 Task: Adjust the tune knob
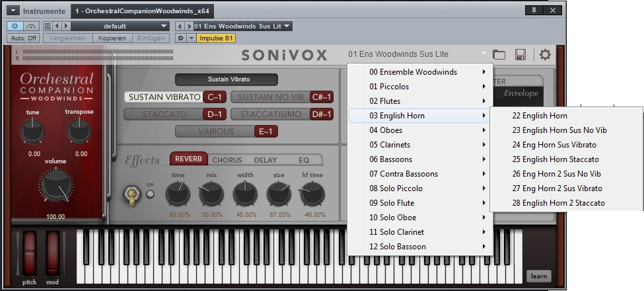tap(33, 132)
